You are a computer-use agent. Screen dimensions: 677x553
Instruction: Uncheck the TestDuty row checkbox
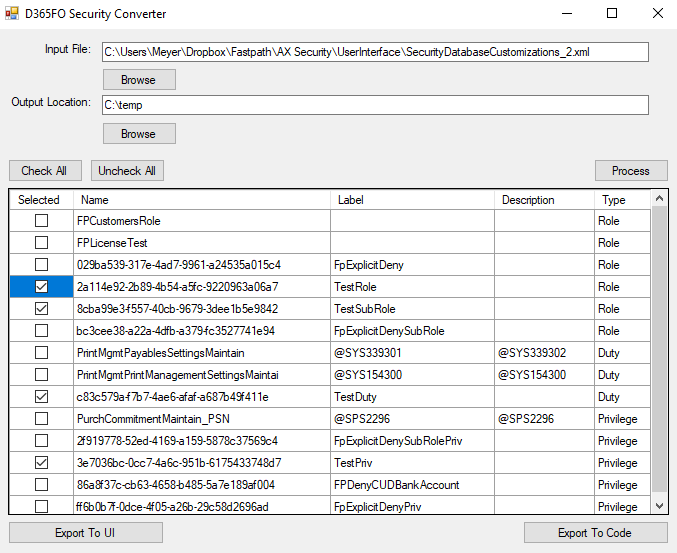[41, 397]
